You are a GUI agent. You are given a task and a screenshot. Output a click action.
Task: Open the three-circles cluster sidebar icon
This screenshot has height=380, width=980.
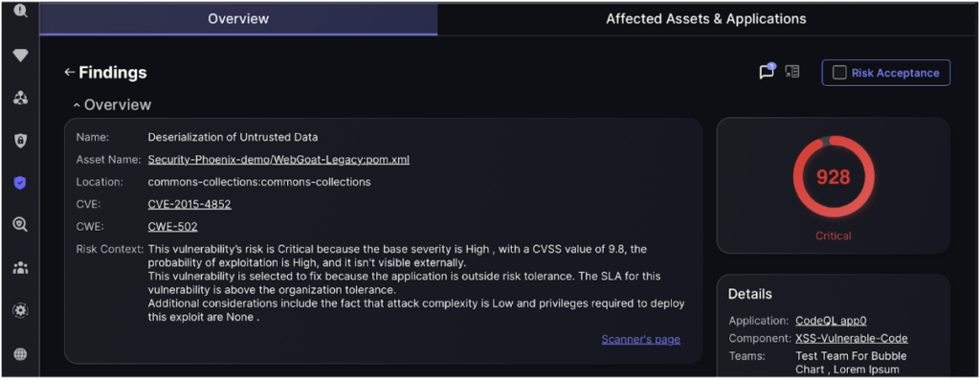click(20, 99)
